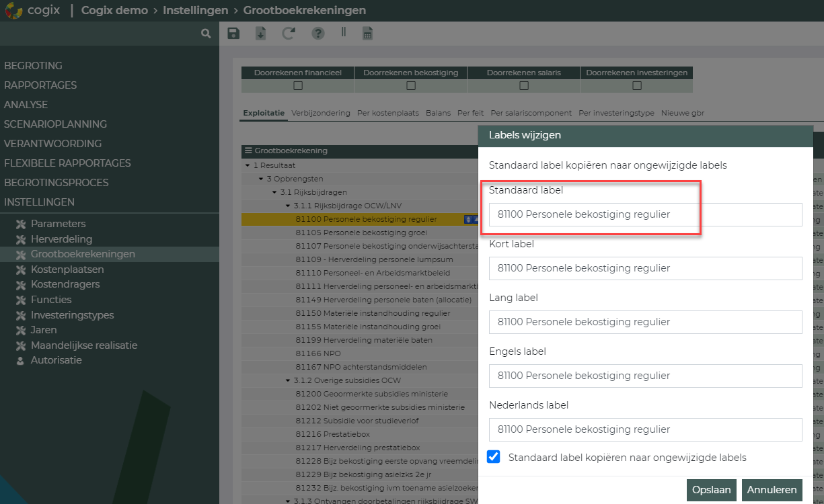Screen dimensions: 824x504
Task: Open the Grootboekrekening column hamburger menu
Action: [248, 151]
